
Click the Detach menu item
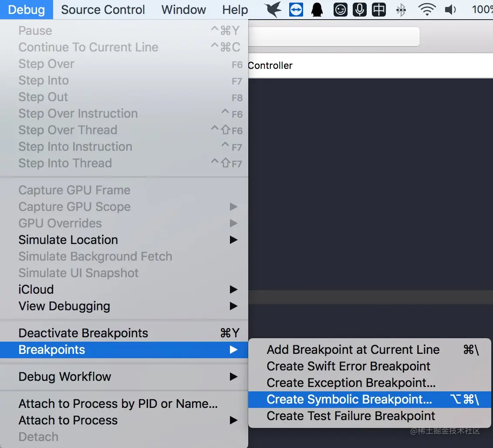coord(124,437)
